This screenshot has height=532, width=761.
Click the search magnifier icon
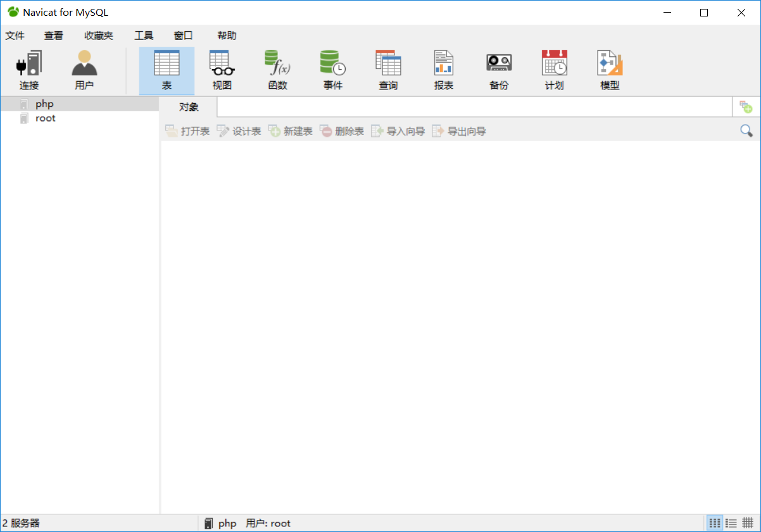click(746, 131)
